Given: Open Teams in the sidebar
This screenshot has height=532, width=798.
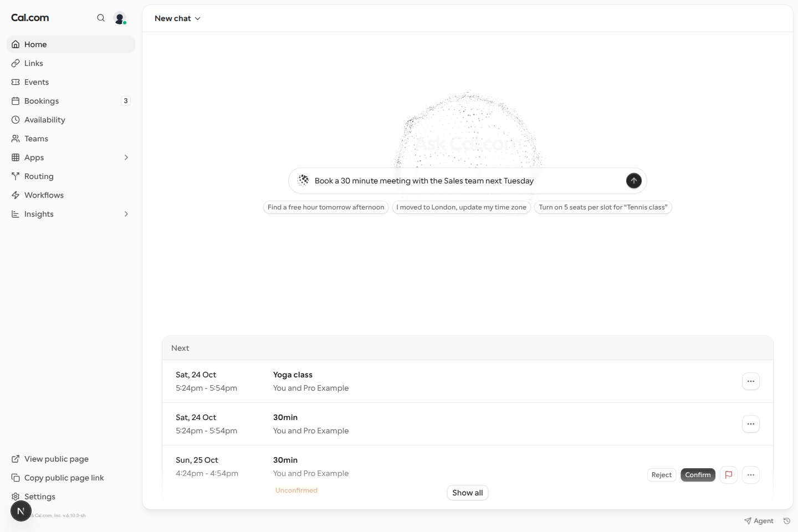Looking at the screenshot, I should tap(71, 139).
